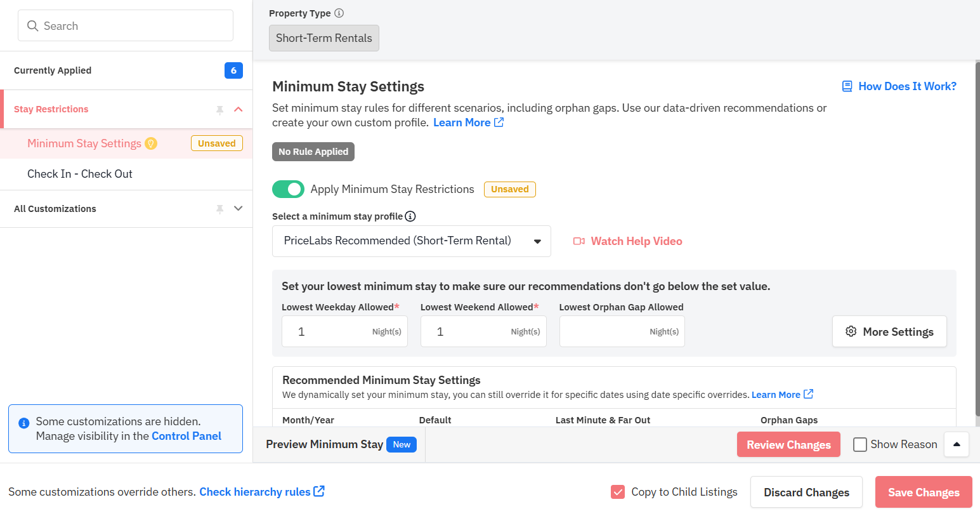Click the video camera icon by Watch Help Video

(x=578, y=241)
